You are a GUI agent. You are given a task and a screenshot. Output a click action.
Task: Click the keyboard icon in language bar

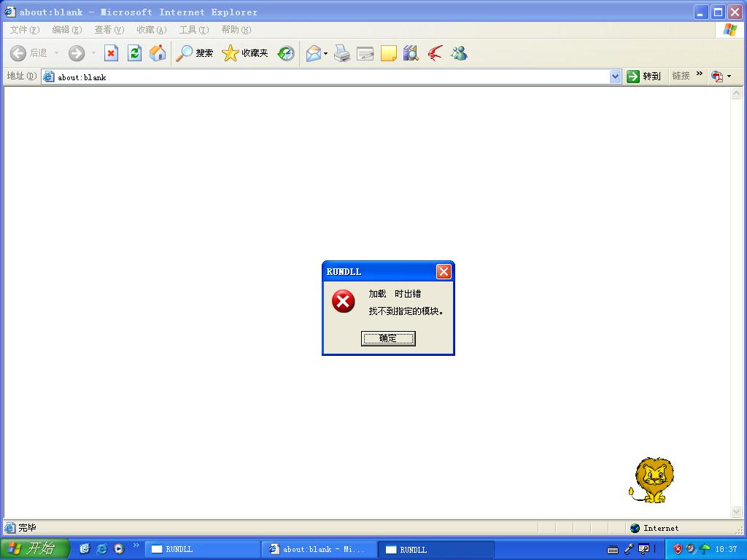pyautogui.click(x=613, y=550)
